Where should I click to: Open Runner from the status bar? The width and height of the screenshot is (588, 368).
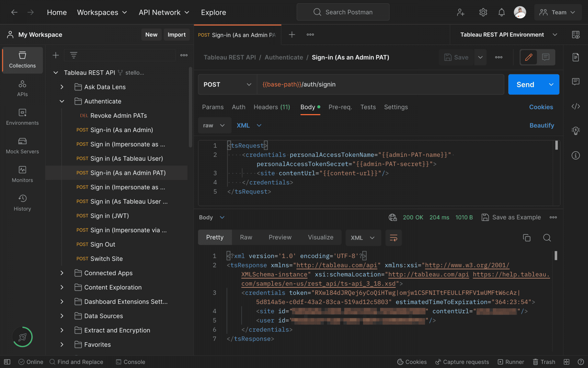tap(511, 362)
